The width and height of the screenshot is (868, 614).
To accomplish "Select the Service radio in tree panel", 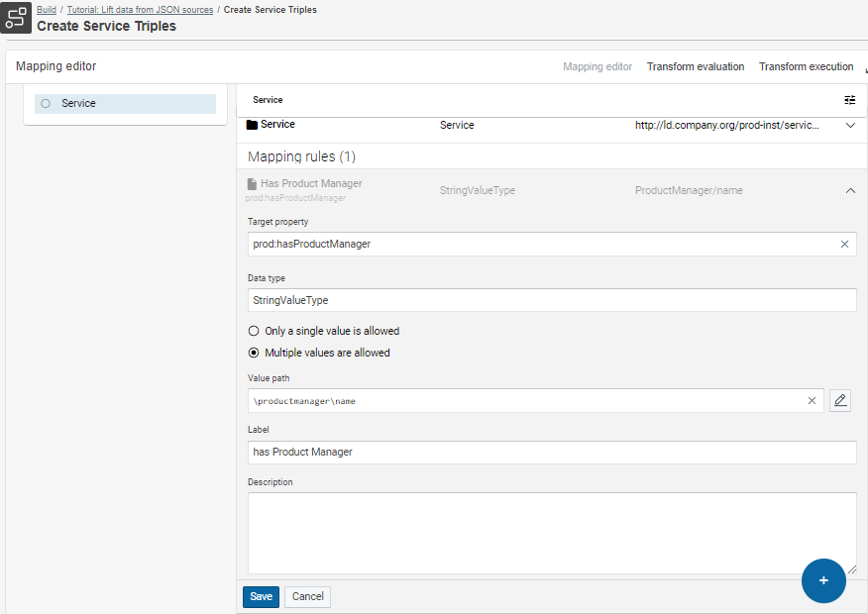I will (x=46, y=103).
